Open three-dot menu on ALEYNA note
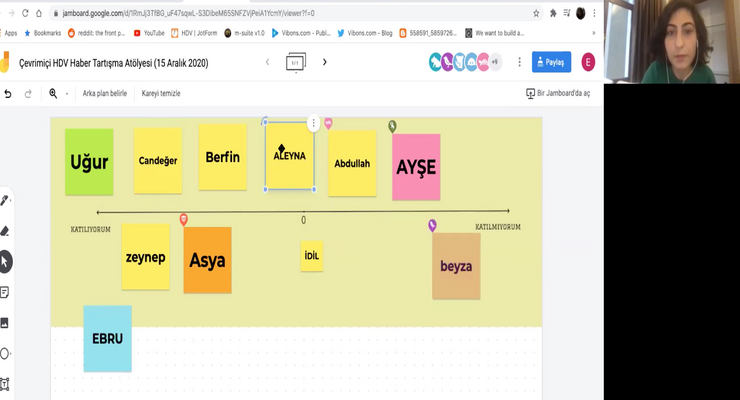The height and width of the screenshot is (400, 740). (x=313, y=123)
